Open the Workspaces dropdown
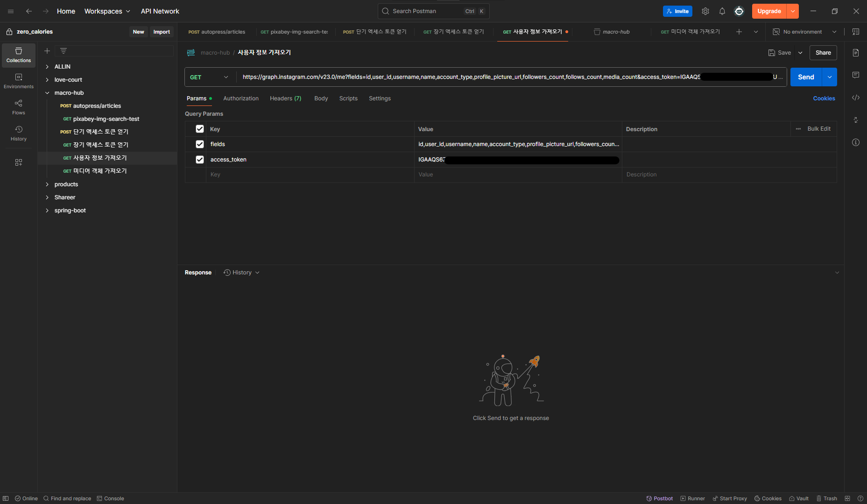 (107, 11)
